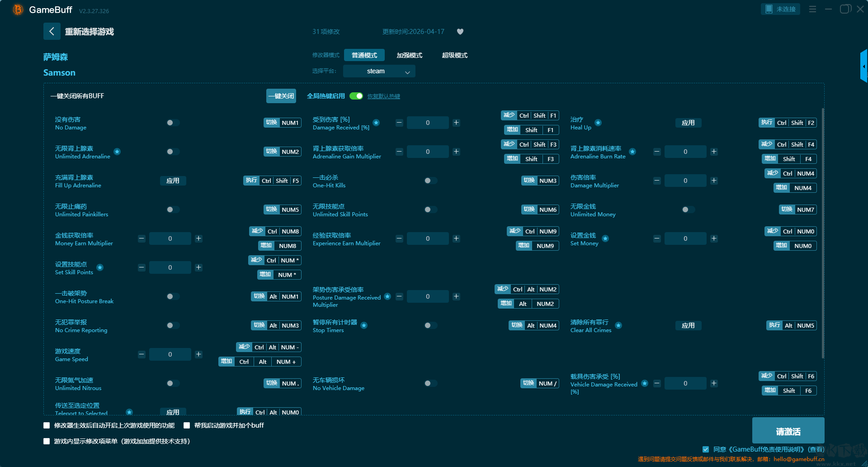Click the GameBuff logo icon
The width and height of the screenshot is (868, 467).
coord(18,10)
